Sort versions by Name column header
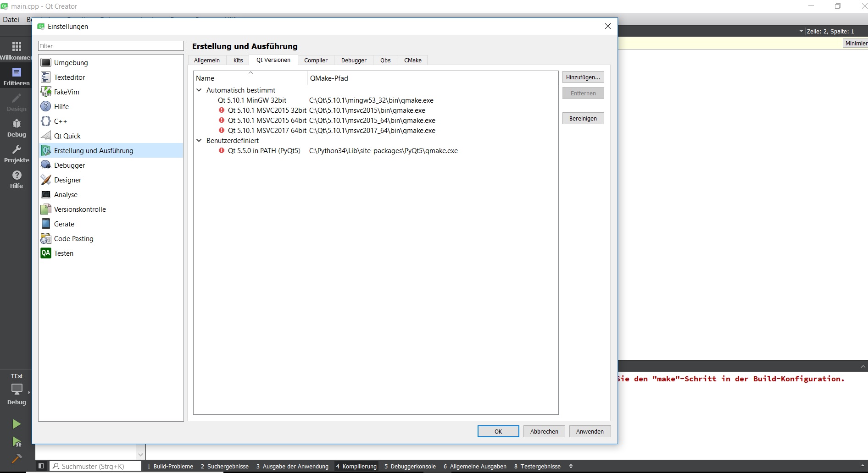Image resolution: width=868 pixels, height=473 pixels. click(250, 78)
